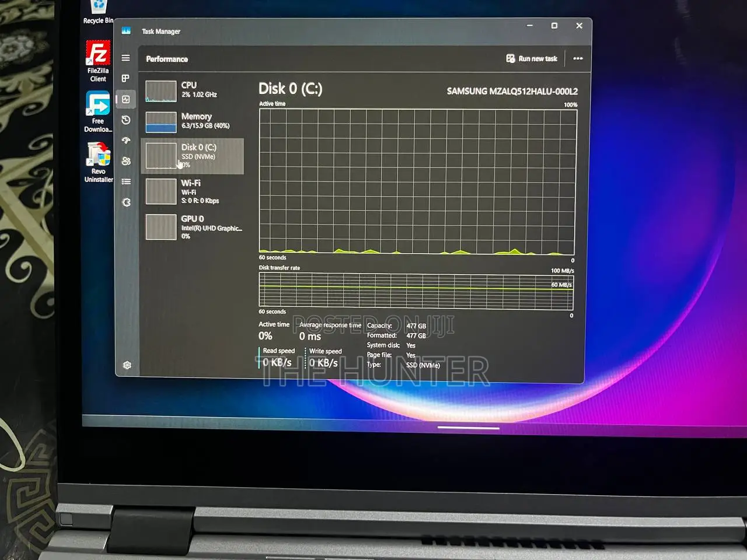This screenshot has height=560, width=747.
Task: Maximize the Task Manager window
Action: click(554, 26)
